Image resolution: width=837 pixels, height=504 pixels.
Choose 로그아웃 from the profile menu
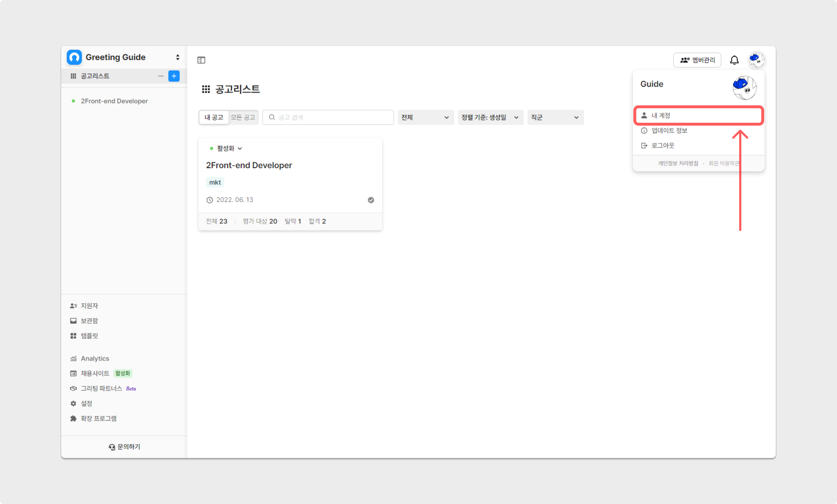[x=662, y=146]
